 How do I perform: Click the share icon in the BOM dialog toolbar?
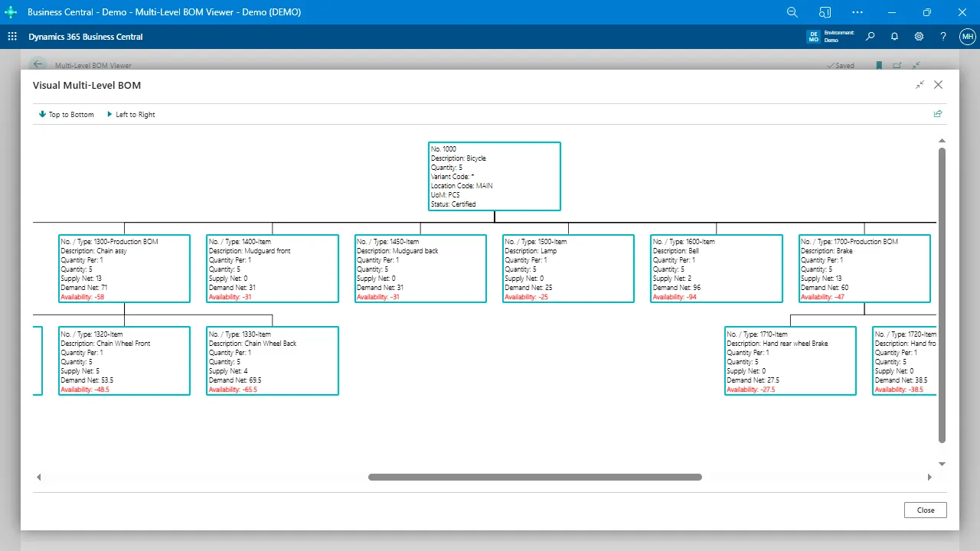click(937, 113)
